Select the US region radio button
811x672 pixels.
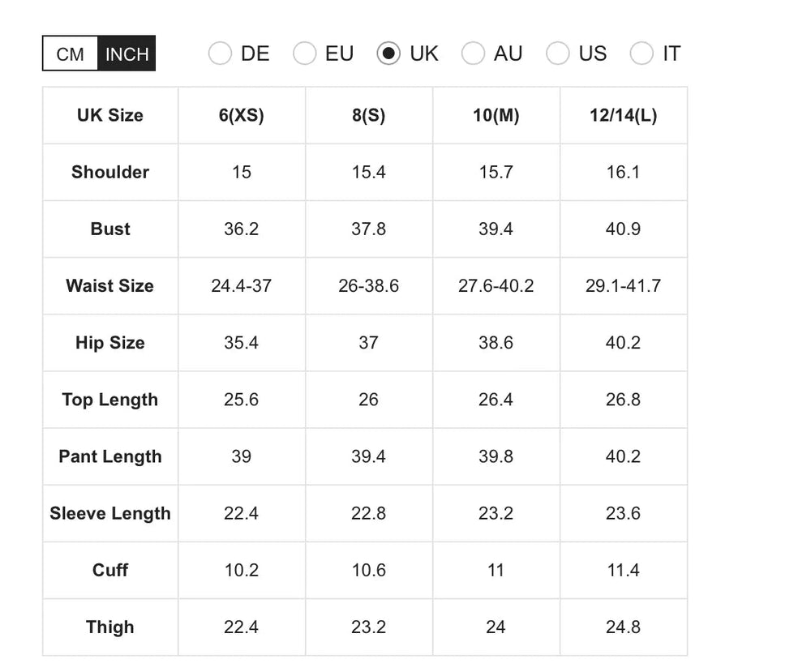[558, 53]
